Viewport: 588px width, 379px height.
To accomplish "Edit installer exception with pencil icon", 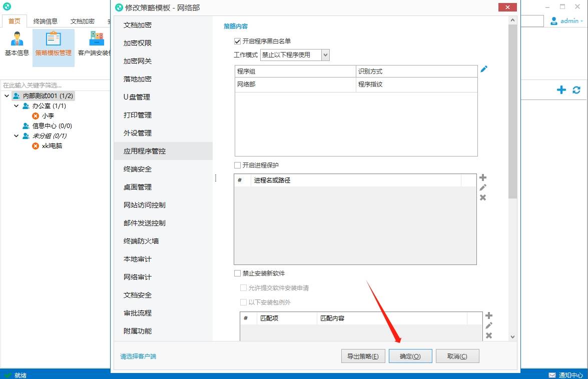I will tap(488, 325).
